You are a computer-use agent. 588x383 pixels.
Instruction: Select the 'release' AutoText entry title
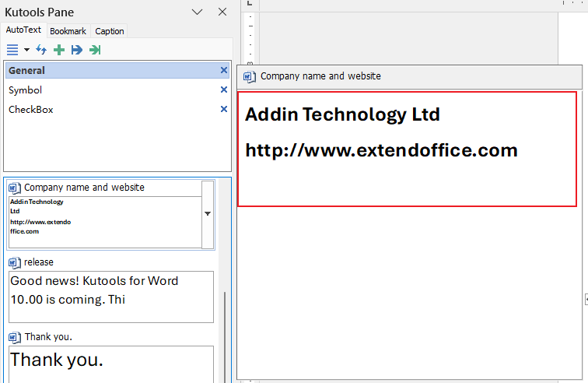pyautogui.click(x=39, y=262)
